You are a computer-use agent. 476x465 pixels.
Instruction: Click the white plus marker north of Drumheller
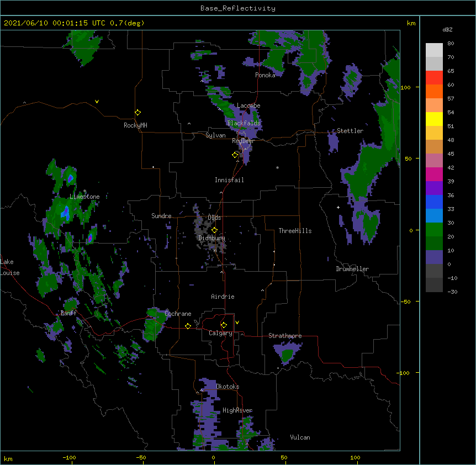[338, 207]
